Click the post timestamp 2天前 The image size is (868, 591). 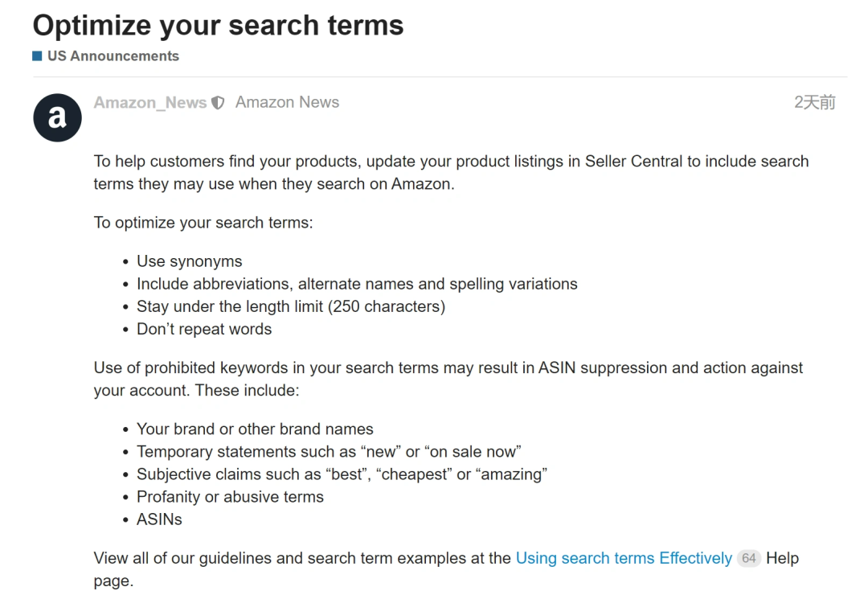[814, 103]
